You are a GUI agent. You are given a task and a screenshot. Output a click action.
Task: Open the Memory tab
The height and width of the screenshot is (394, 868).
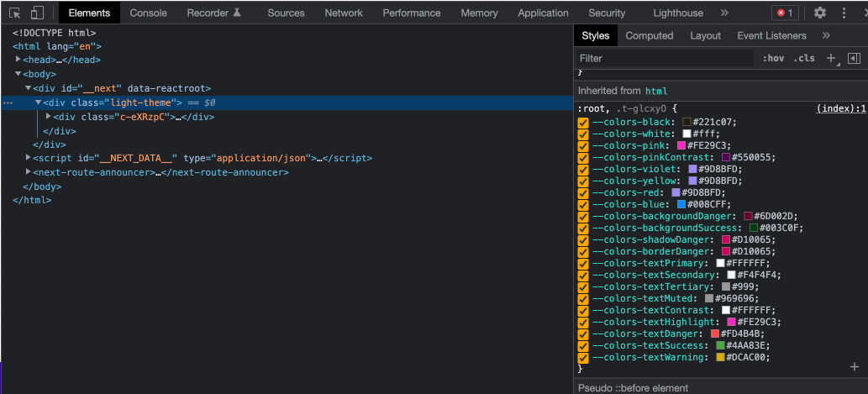(480, 13)
